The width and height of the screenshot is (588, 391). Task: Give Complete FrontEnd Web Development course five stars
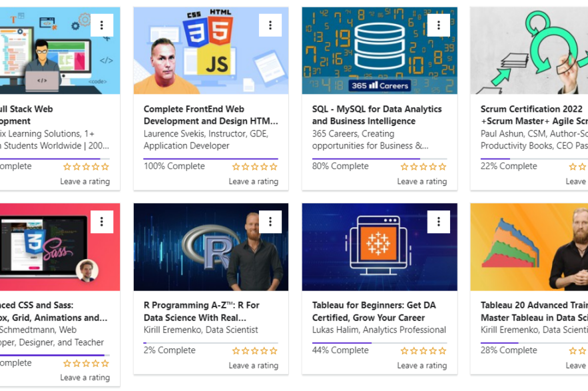(x=274, y=167)
